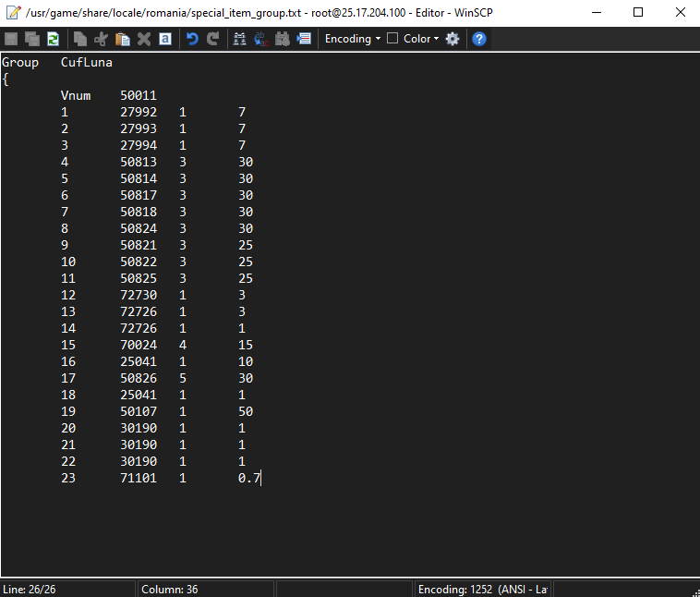Click the Select All icon

(x=165, y=39)
